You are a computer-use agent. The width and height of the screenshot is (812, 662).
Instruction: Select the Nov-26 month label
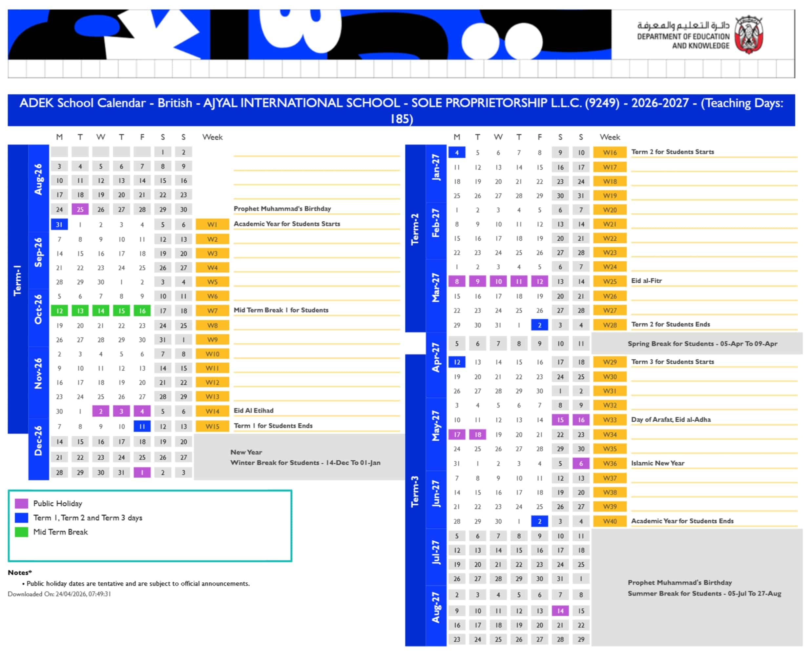click(x=38, y=373)
